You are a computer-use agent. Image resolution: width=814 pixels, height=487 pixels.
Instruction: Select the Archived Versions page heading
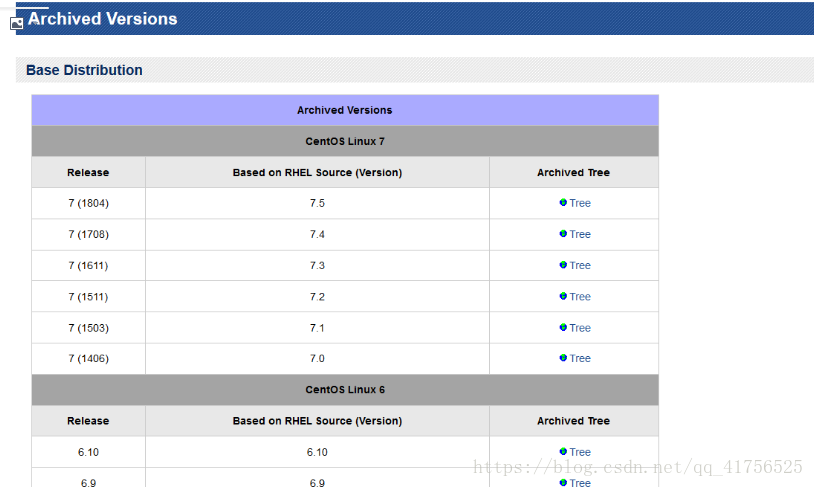click(x=103, y=19)
